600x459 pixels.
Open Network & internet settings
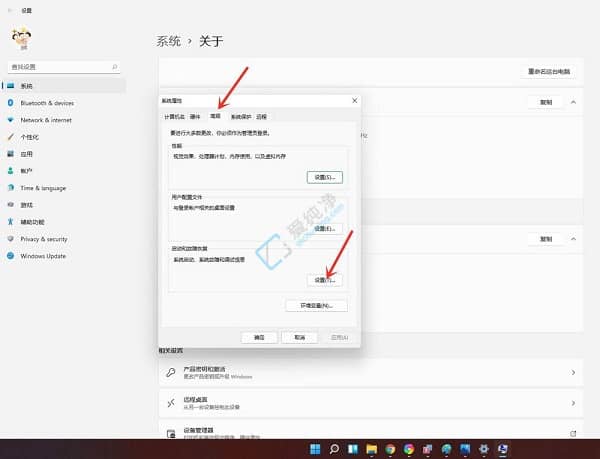64,120
